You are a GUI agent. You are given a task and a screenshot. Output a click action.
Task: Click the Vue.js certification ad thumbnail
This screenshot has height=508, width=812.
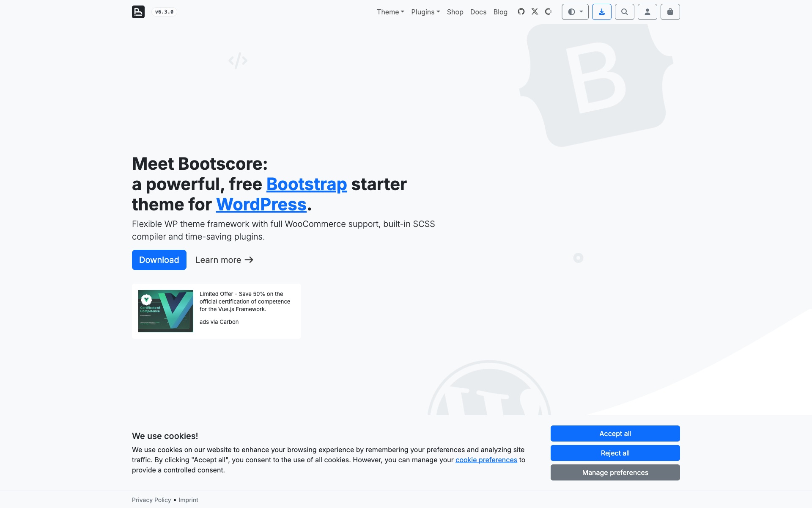click(166, 311)
